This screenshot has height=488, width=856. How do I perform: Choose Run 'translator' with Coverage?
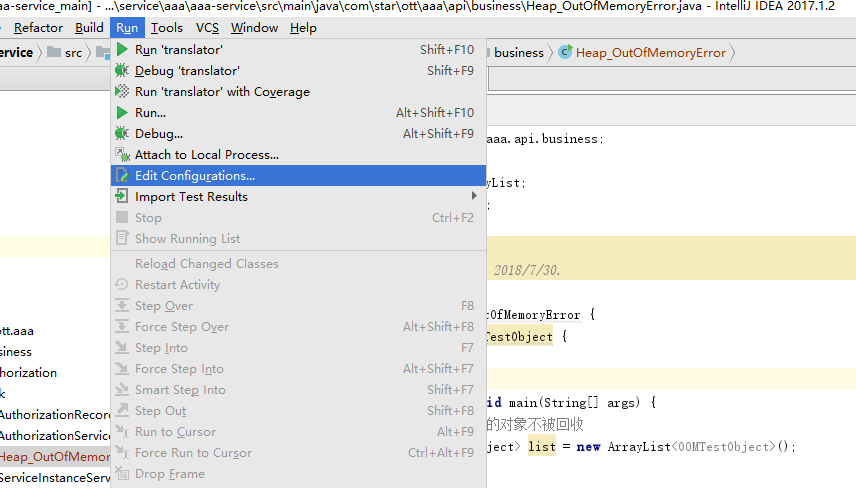298,92
